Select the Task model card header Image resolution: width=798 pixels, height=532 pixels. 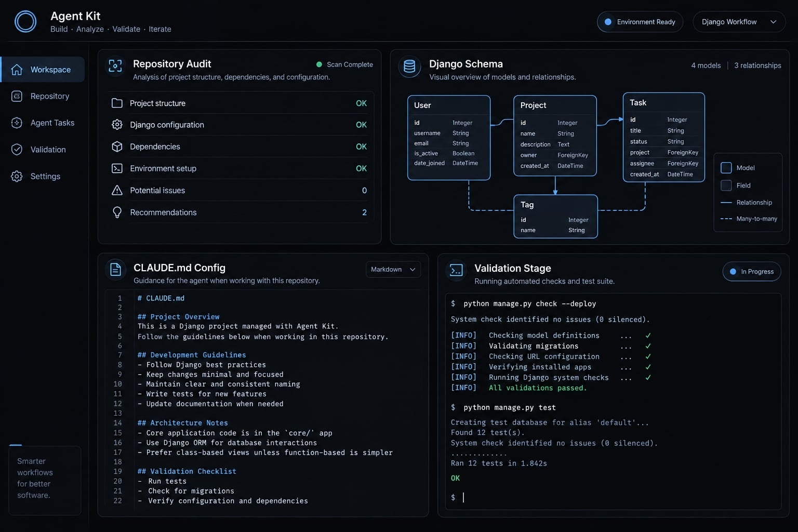[664, 103]
